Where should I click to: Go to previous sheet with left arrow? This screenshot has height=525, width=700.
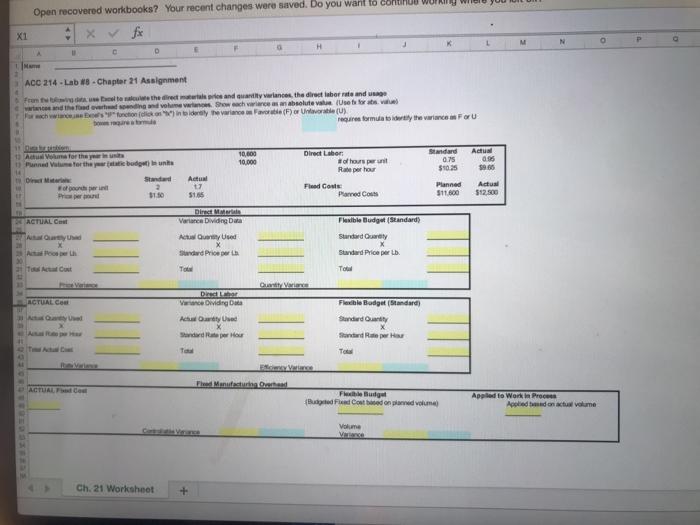(30, 488)
